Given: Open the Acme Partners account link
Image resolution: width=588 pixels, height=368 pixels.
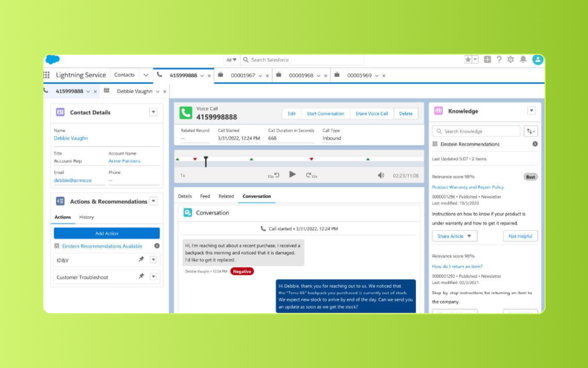Looking at the screenshot, I should 124,161.
